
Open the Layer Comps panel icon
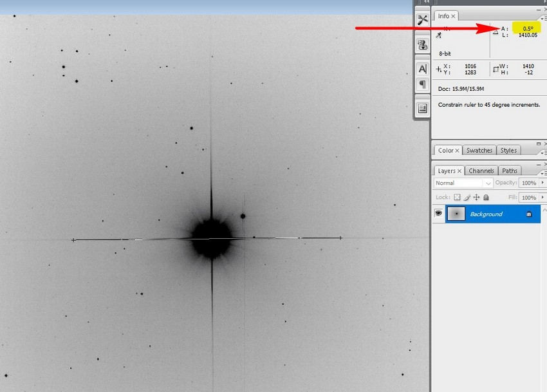click(422, 108)
